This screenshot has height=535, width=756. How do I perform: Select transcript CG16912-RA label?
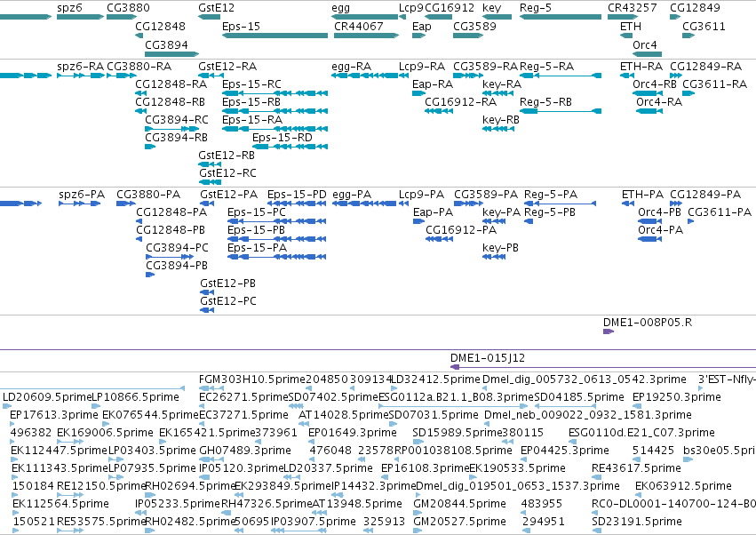(460, 102)
